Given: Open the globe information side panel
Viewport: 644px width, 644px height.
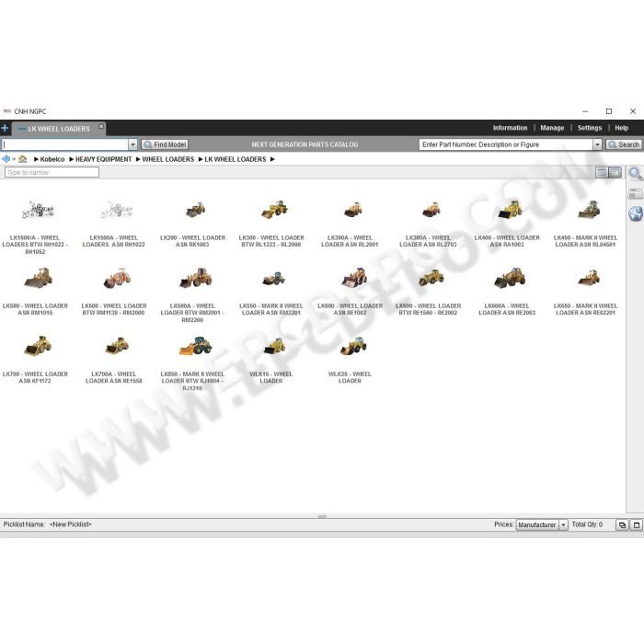Looking at the screenshot, I should click(x=636, y=213).
